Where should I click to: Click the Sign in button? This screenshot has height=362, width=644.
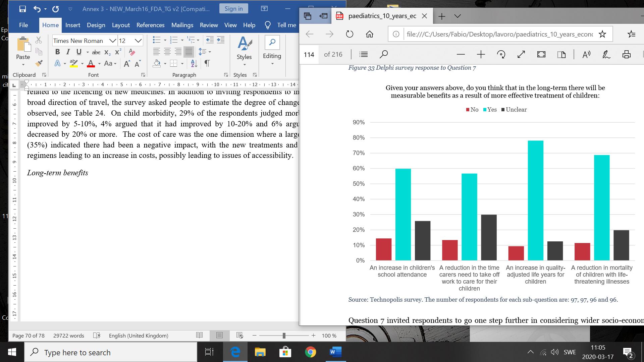click(233, 9)
